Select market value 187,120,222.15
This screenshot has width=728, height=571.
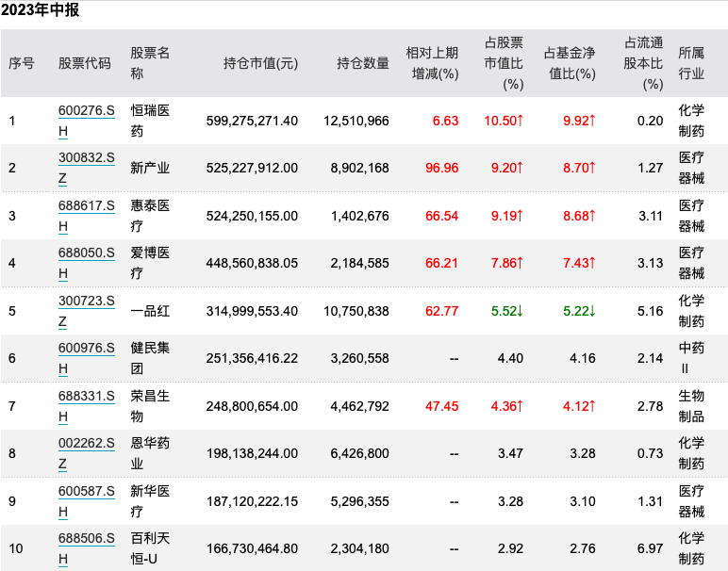tap(252, 501)
